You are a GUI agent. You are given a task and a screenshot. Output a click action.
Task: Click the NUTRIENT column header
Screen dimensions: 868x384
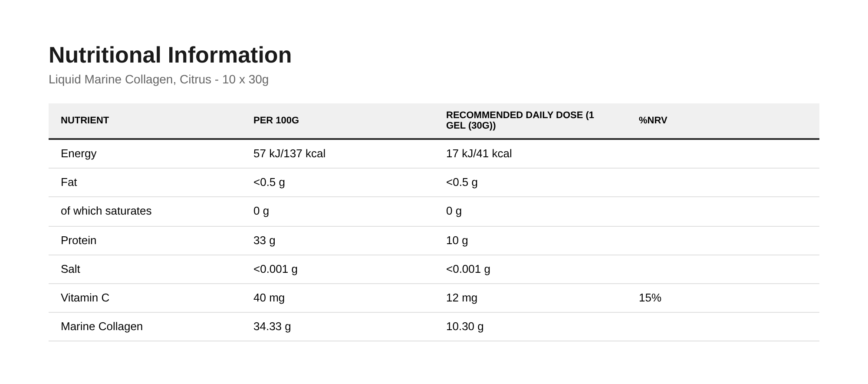pos(85,120)
